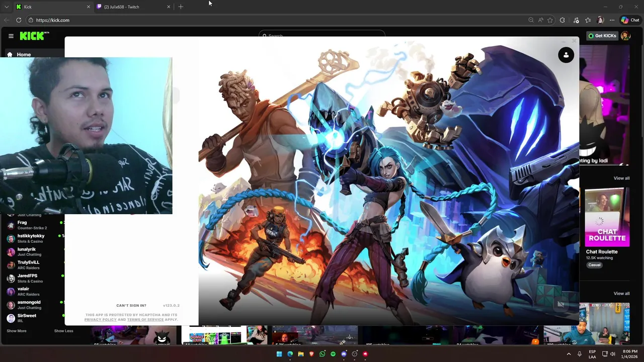Image resolution: width=644 pixels, height=362 pixels.
Task: Close the Kick browser tab
Action: pyautogui.click(x=89, y=7)
